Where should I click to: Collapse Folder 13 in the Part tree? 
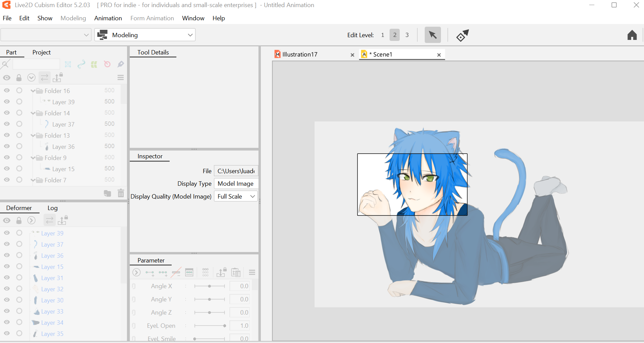pos(33,135)
